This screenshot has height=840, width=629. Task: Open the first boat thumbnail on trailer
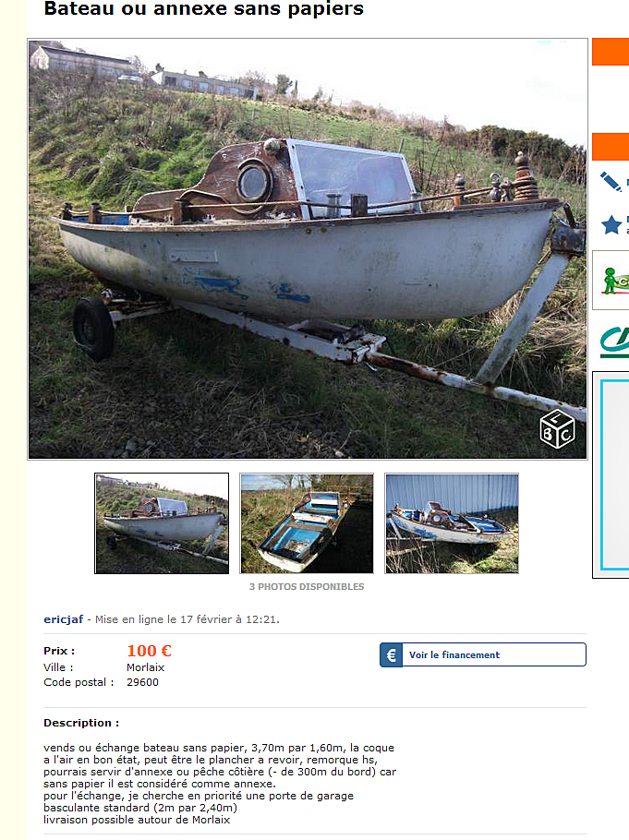coord(162,523)
